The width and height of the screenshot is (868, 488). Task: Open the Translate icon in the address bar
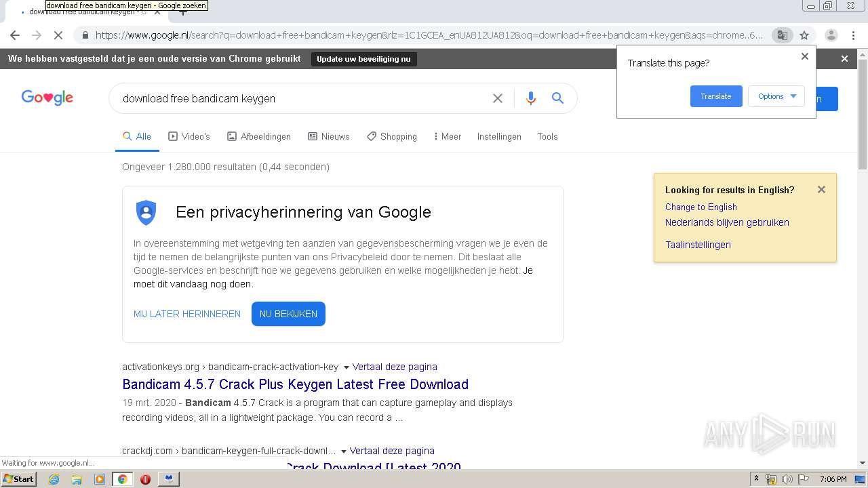[782, 35]
